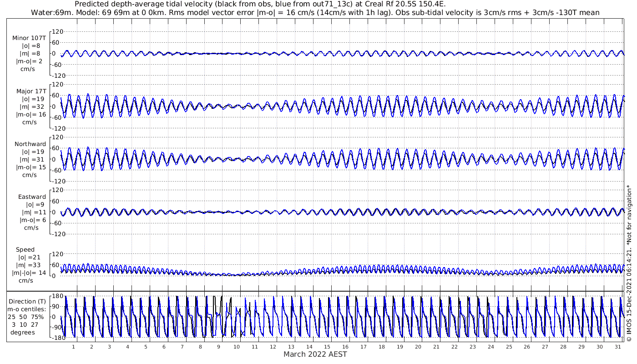
Task: Click the 'Speed' panel label
Action: coord(25,249)
